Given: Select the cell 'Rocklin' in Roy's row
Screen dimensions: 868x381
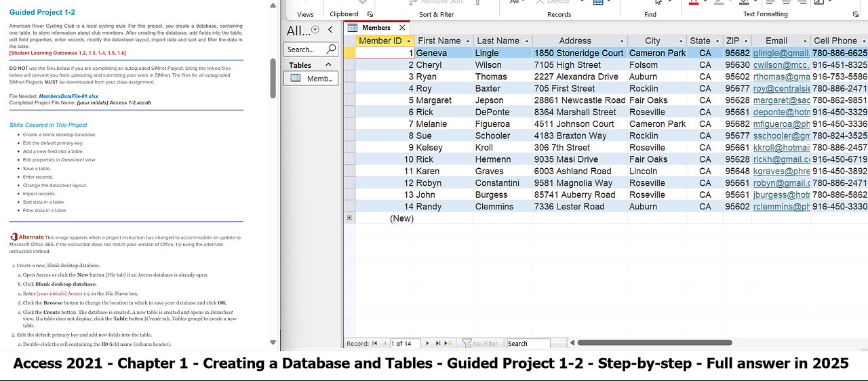Looking at the screenshot, I should click(x=657, y=88).
